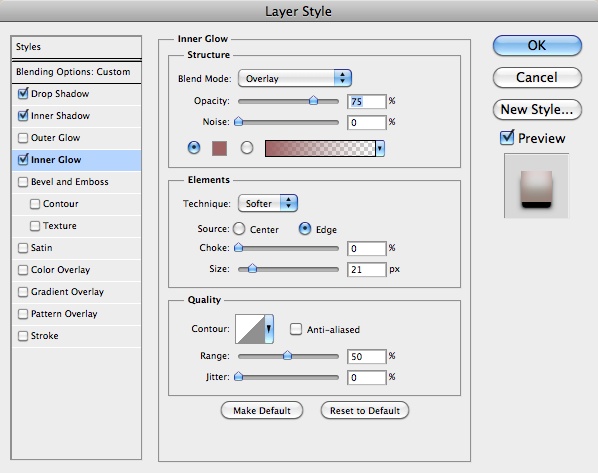Click the Make Default button

262,410
